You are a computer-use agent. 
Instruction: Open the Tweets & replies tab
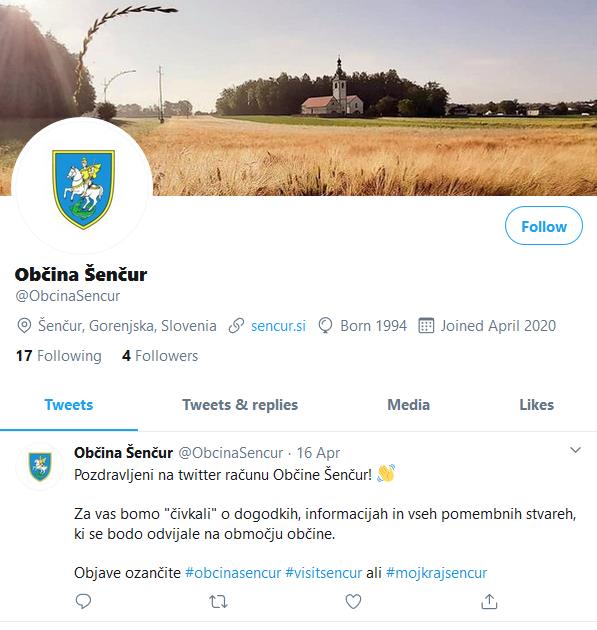point(240,405)
